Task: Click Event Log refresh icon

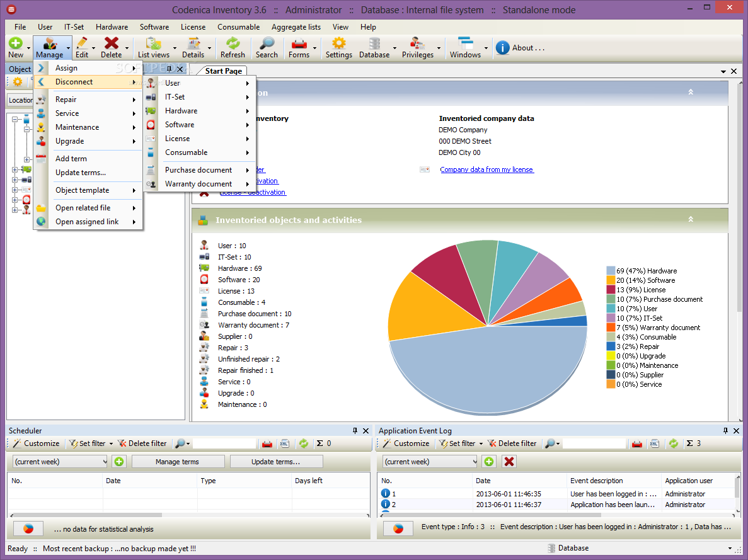Action: (674, 443)
